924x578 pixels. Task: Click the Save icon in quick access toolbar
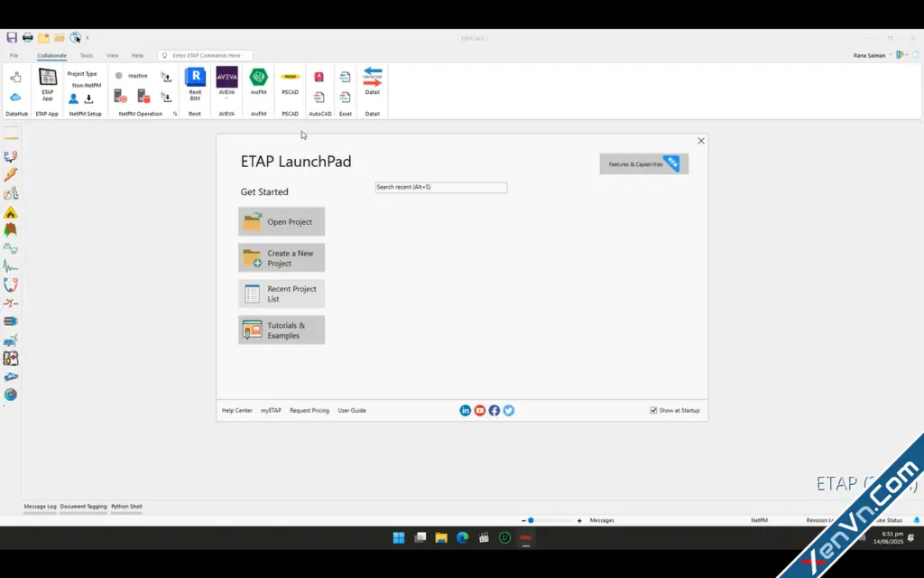(x=12, y=38)
